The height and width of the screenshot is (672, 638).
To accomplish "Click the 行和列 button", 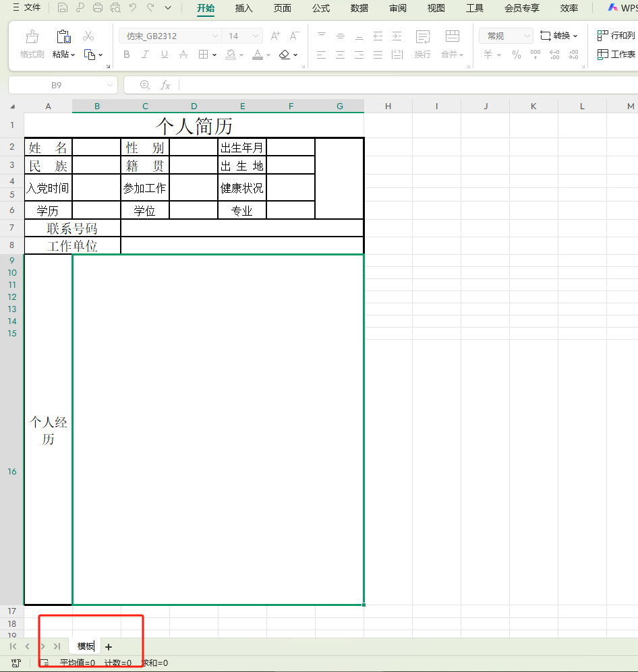I will click(x=616, y=36).
